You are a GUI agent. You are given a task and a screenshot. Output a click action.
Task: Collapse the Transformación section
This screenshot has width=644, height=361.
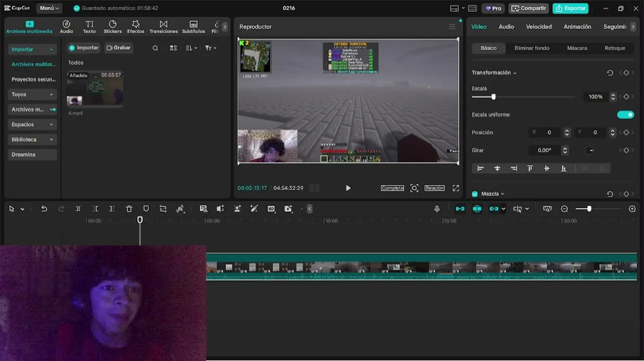click(515, 73)
